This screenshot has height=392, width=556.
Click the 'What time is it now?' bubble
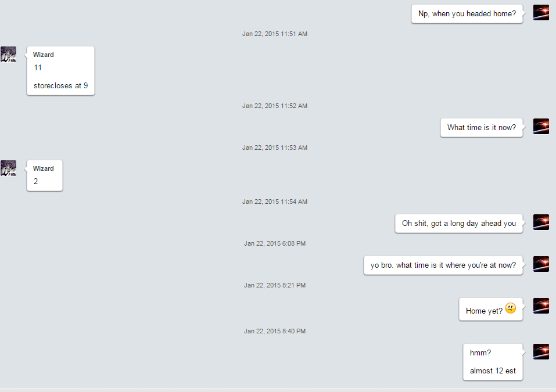pos(481,128)
